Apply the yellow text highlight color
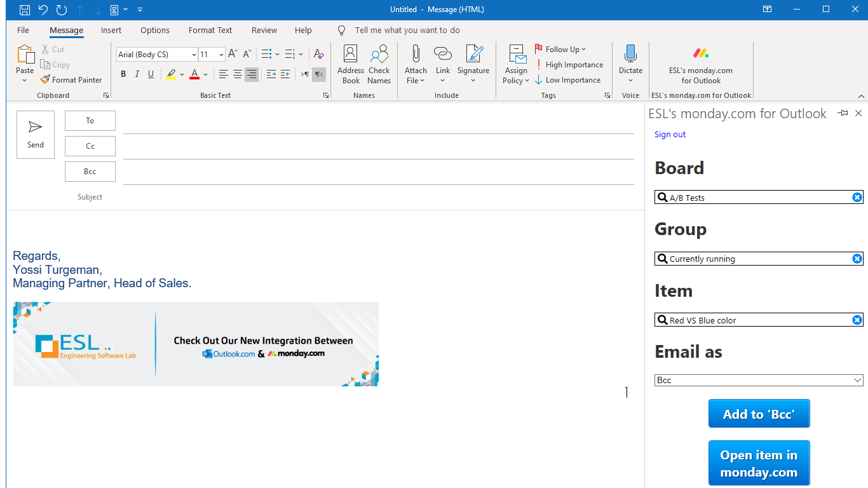 pyautogui.click(x=171, y=74)
